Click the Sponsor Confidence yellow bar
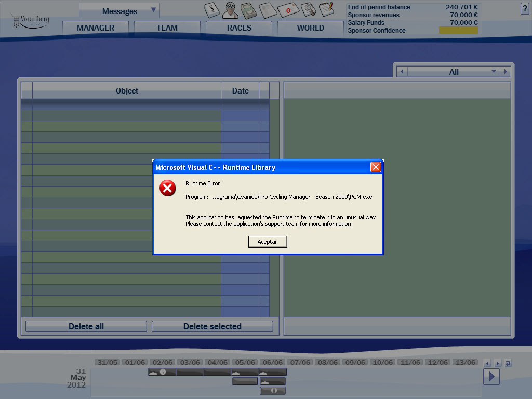The width and height of the screenshot is (532, 399). click(x=458, y=31)
